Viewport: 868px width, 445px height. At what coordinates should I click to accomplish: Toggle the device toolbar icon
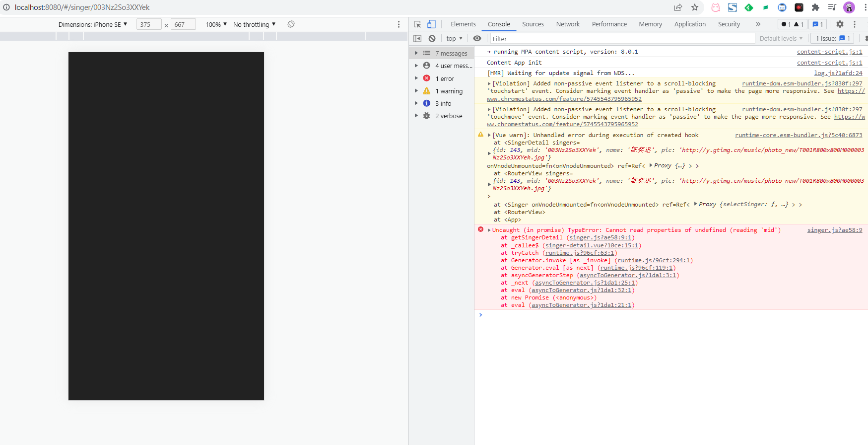(431, 24)
